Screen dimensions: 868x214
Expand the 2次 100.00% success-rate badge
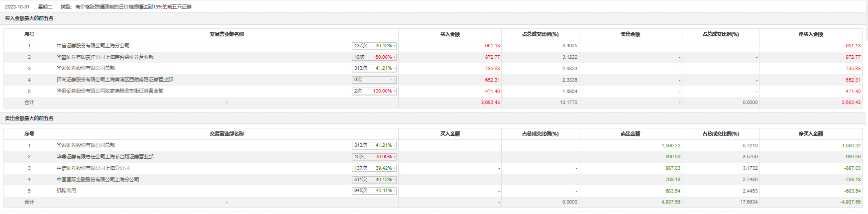coord(374,91)
